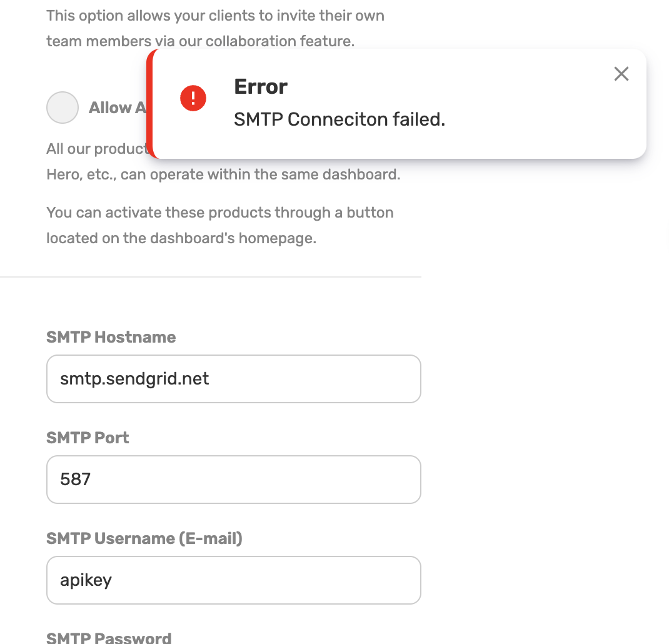
Task: Click the SMTP Port label
Action: click(88, 438)
